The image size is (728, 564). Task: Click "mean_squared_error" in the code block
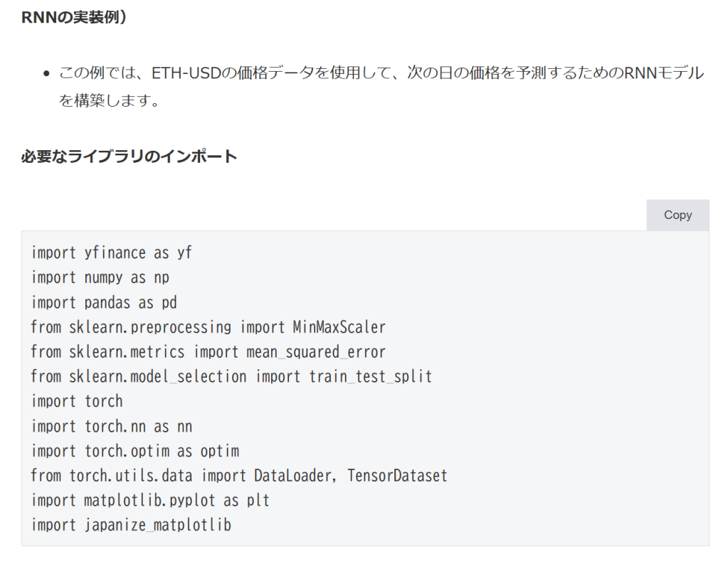tap(316, 351)
